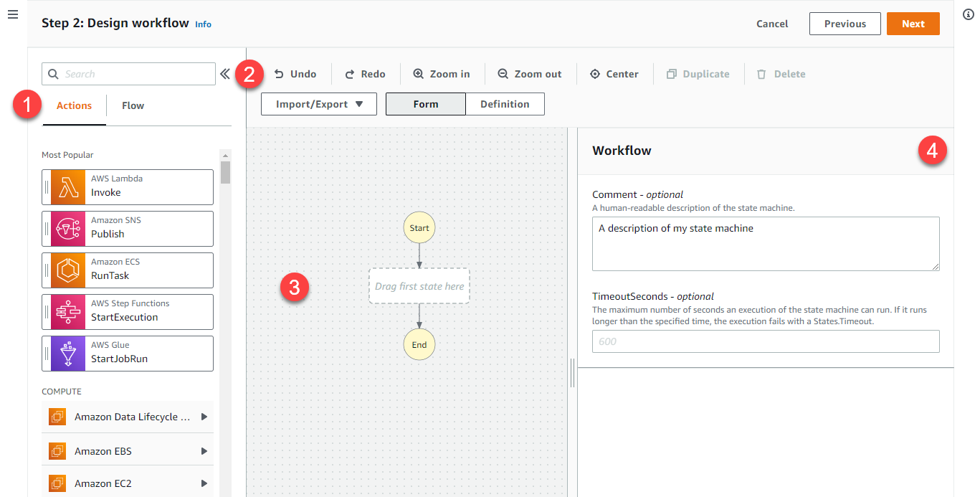Click the Workflow panel heading
This screenshot has width=980, height=497.
click(x=622, y=151)
